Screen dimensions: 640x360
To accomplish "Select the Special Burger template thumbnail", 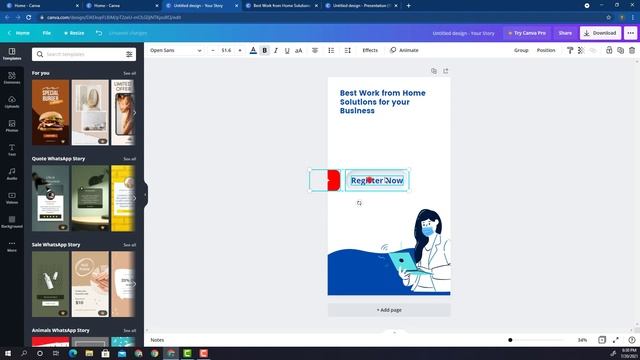I will 51,112.
